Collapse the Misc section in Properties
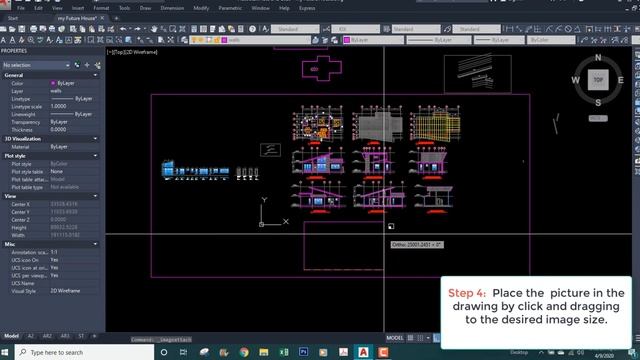 [96, 244]
